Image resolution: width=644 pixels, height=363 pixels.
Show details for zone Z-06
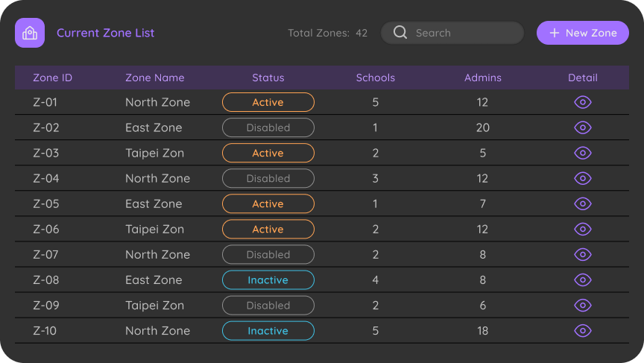[x=582, y=229]
